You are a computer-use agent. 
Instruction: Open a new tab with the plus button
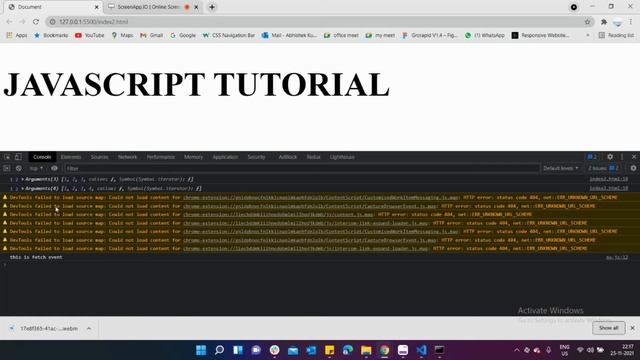pos(212,7)
